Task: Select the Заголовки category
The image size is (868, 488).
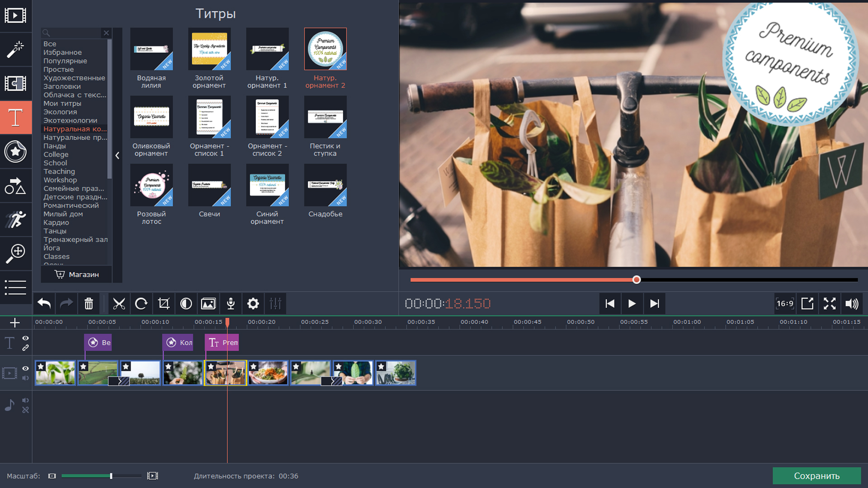Action: (x=62, y=86)
